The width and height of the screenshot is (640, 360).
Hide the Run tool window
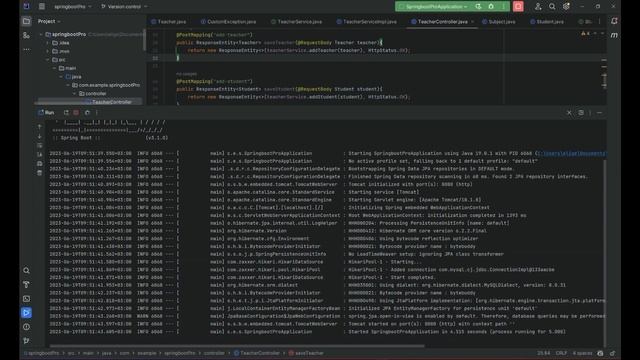tap(599, 113)
